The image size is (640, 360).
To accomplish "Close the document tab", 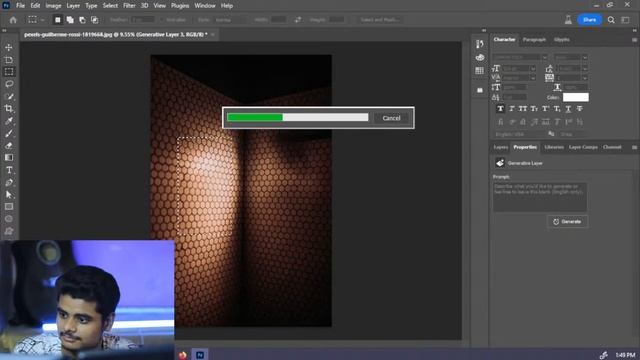I will click(x=213, y=35).
